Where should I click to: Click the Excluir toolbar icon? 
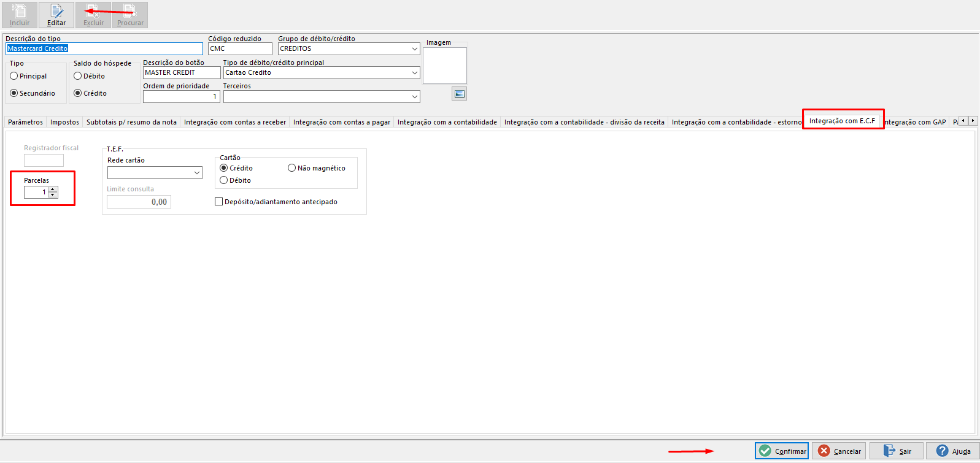pos(93,15)
